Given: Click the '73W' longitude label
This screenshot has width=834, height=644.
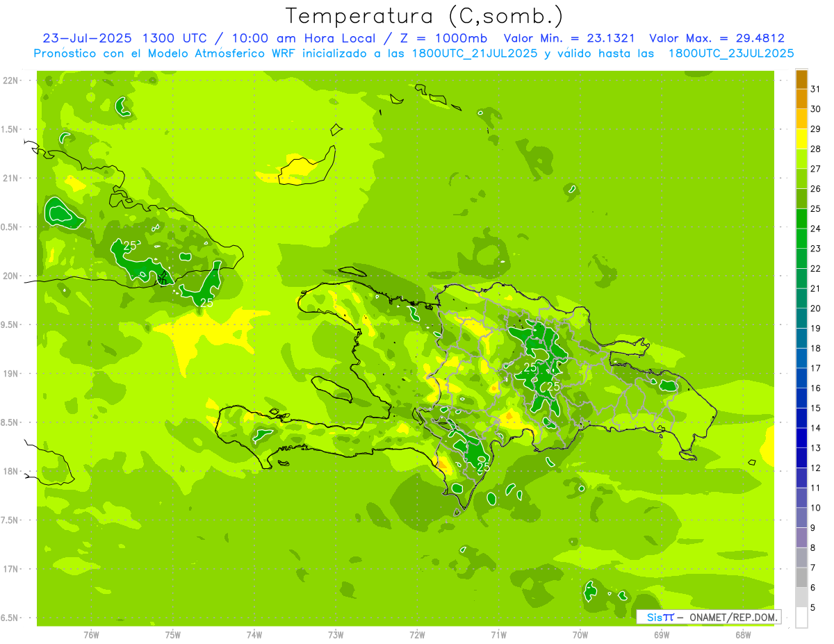Looking at the screenshot, I should [336, 634].
